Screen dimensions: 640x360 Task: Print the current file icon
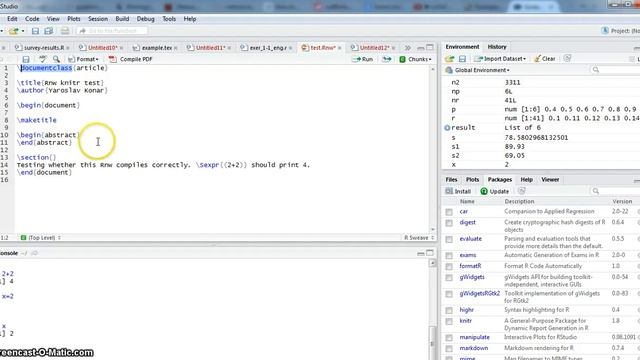pyautogui.click(x=65, y=31)
